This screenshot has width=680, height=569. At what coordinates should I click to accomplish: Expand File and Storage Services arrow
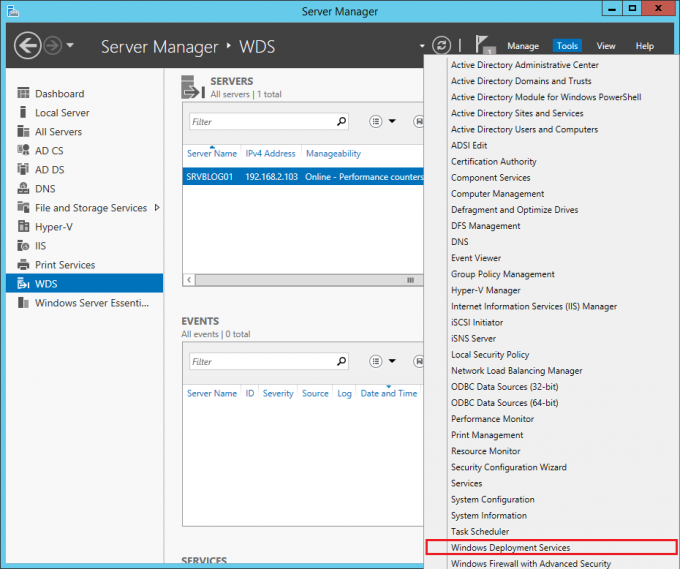click(157, 208)
